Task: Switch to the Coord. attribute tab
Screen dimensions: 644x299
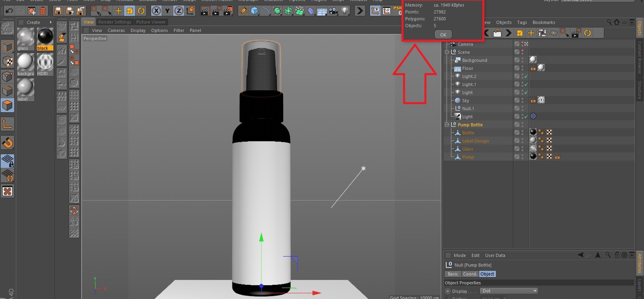Action: 470,274
